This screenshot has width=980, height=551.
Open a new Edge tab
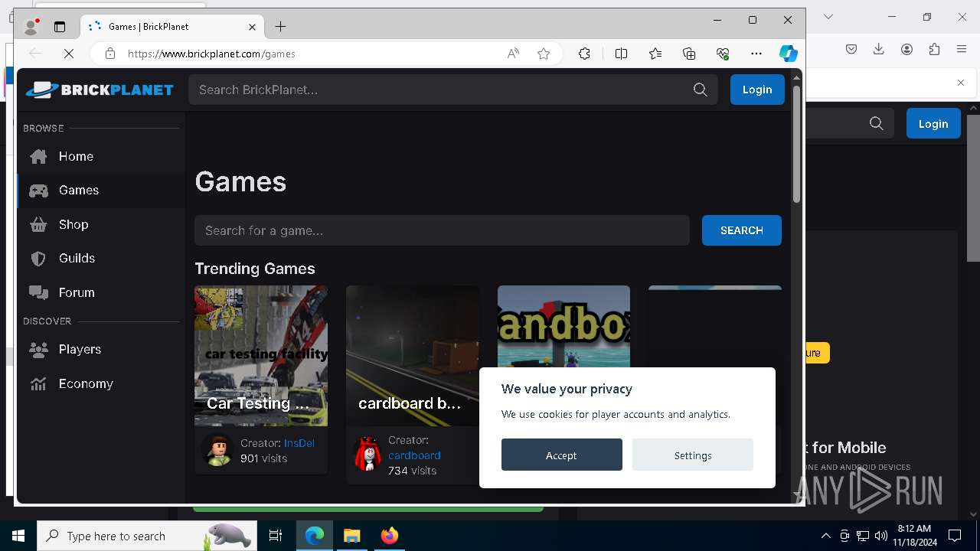281,27
